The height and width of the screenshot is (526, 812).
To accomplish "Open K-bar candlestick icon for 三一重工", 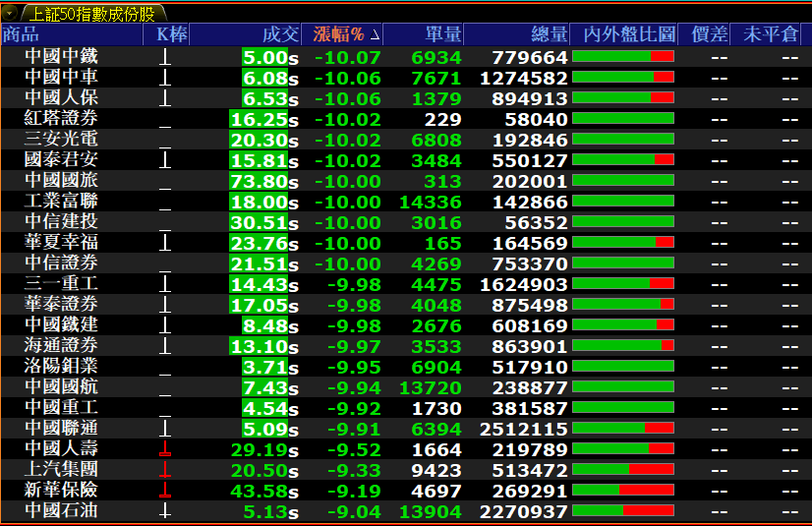I will coord(165,284).
